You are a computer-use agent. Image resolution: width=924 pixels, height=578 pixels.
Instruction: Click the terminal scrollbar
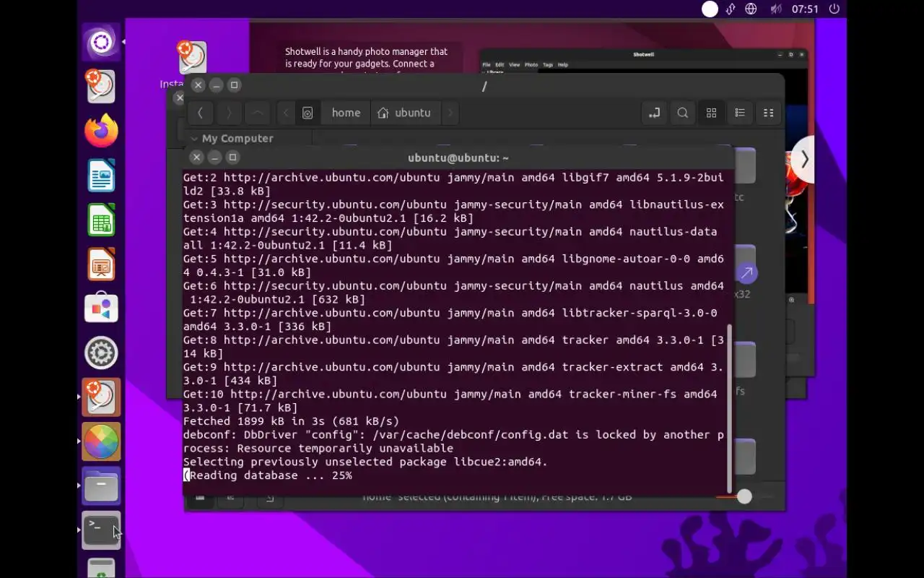point(730,408)
